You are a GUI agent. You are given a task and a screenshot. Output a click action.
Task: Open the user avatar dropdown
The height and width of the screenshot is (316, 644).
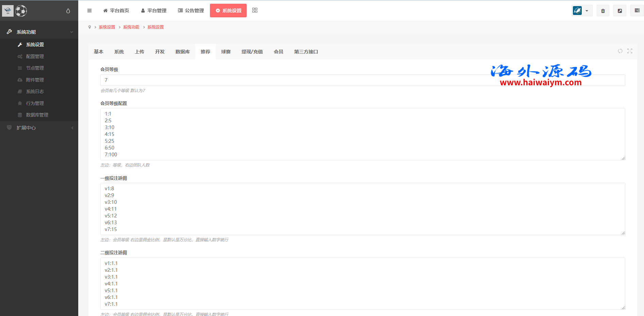[x=582, y=11]
